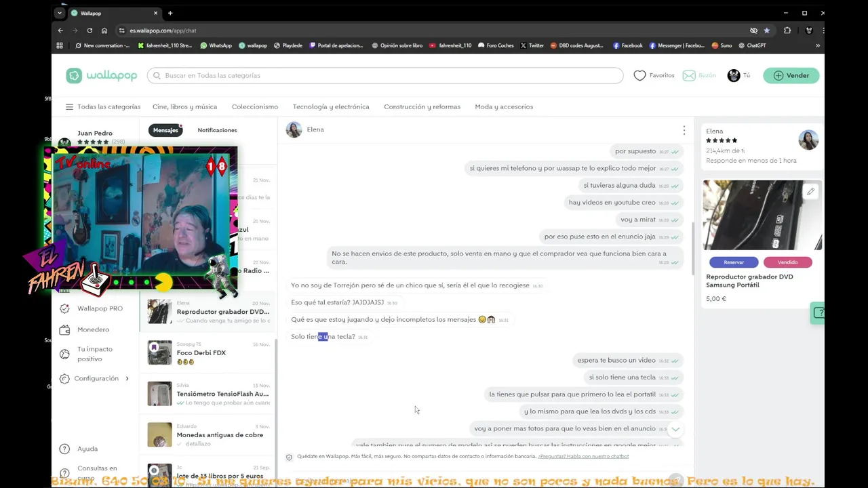Click the green help tab on right edge
Screen dimensions: 868x488
818,312
